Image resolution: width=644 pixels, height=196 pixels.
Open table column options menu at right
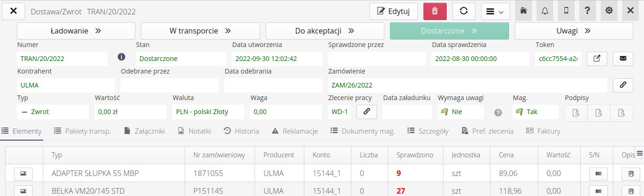tap(639, 154)
